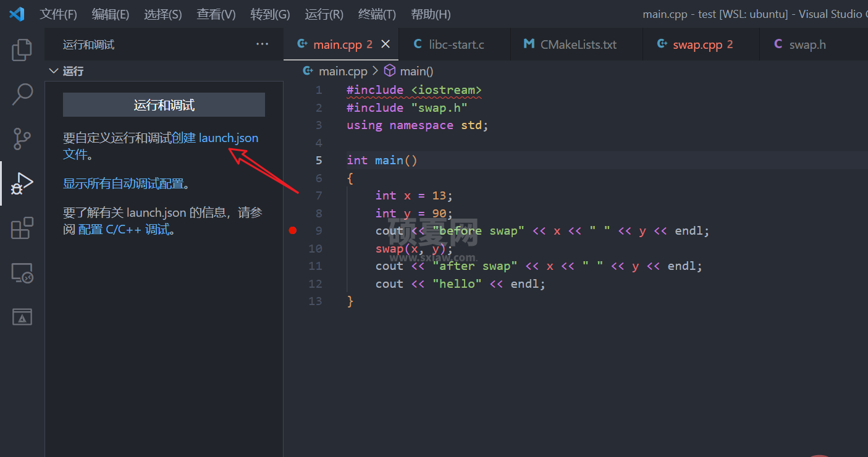Open the Extensions view

(22, 228)
